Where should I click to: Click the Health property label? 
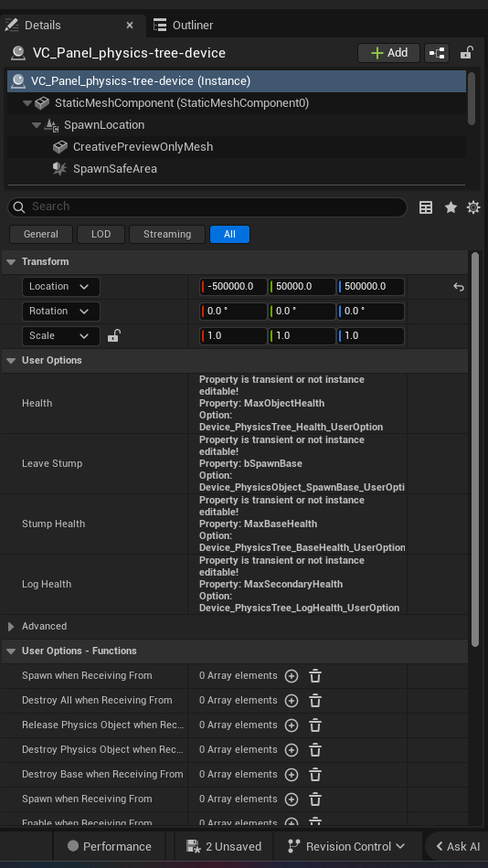click(x=37, y=403)
